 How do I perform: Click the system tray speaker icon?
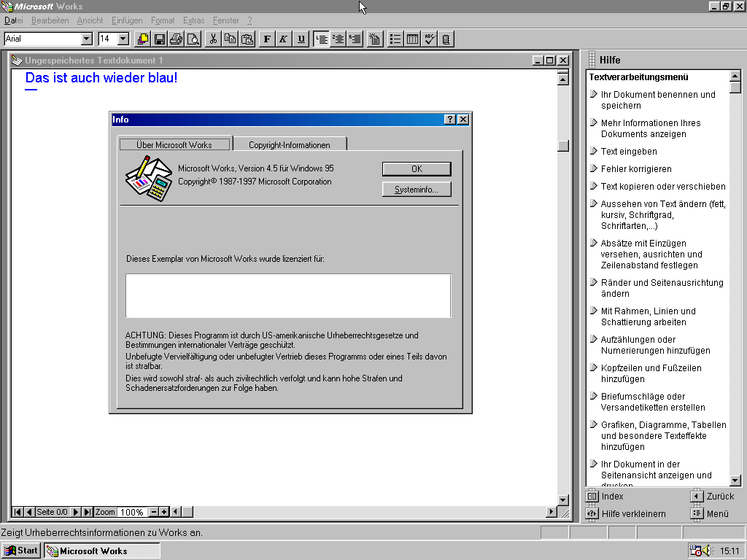706,551
